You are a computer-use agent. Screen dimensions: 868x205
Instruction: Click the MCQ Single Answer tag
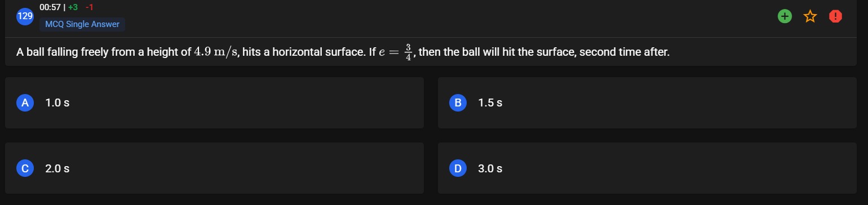82,24
